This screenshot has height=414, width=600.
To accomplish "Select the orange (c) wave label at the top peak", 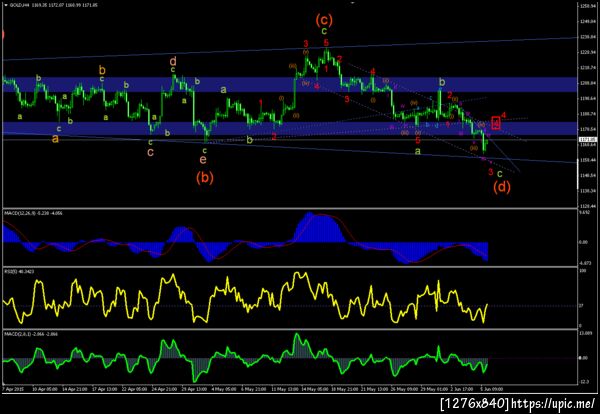I will tap(324, 20).
